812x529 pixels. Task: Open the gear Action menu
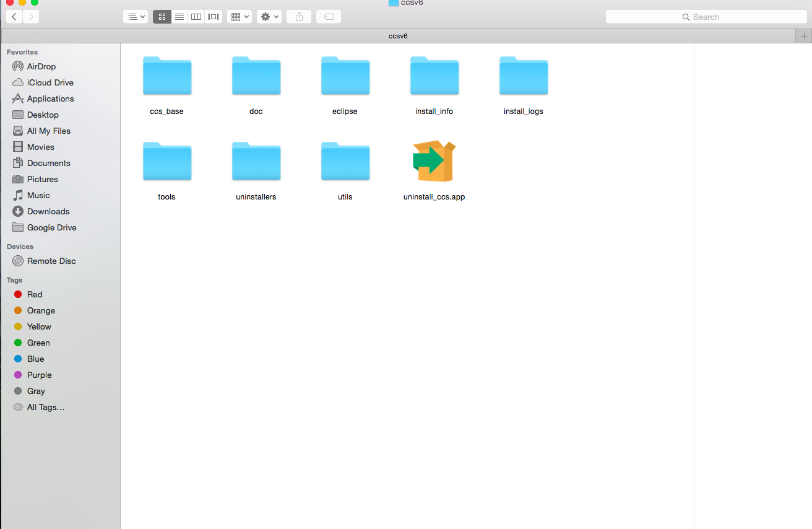(x=269, y=17)
